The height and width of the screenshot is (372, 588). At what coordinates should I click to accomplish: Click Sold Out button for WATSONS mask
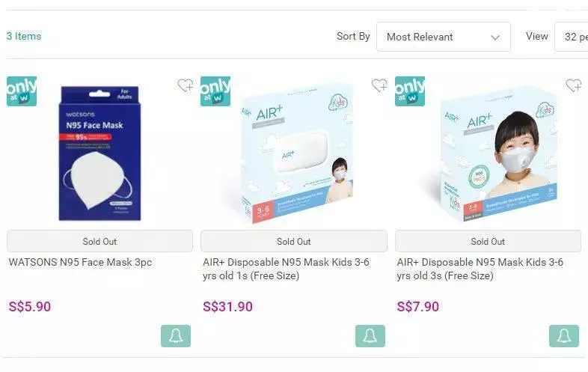click(x=99, y=241)
